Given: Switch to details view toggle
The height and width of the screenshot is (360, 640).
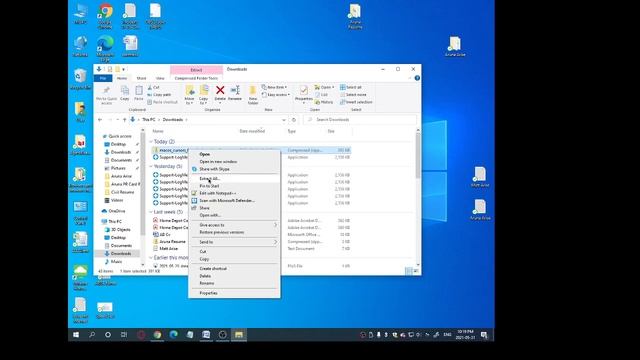Looking at the screenshot, I should [409, 271].
